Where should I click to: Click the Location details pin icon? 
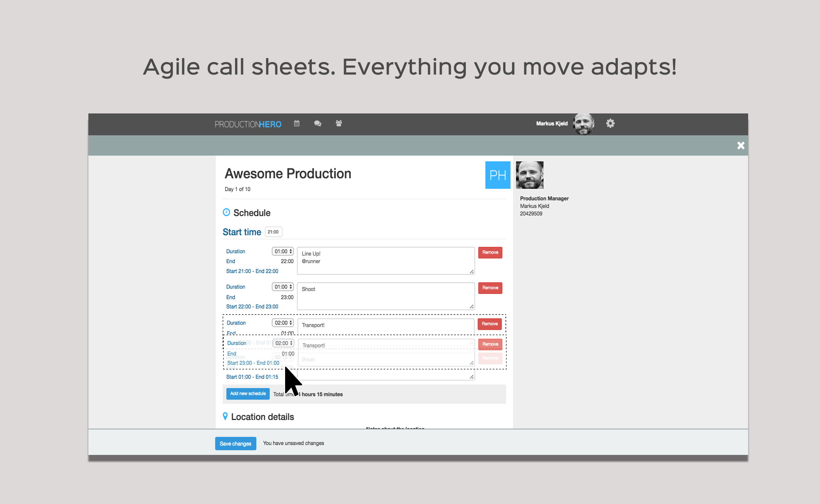point(225,416)
